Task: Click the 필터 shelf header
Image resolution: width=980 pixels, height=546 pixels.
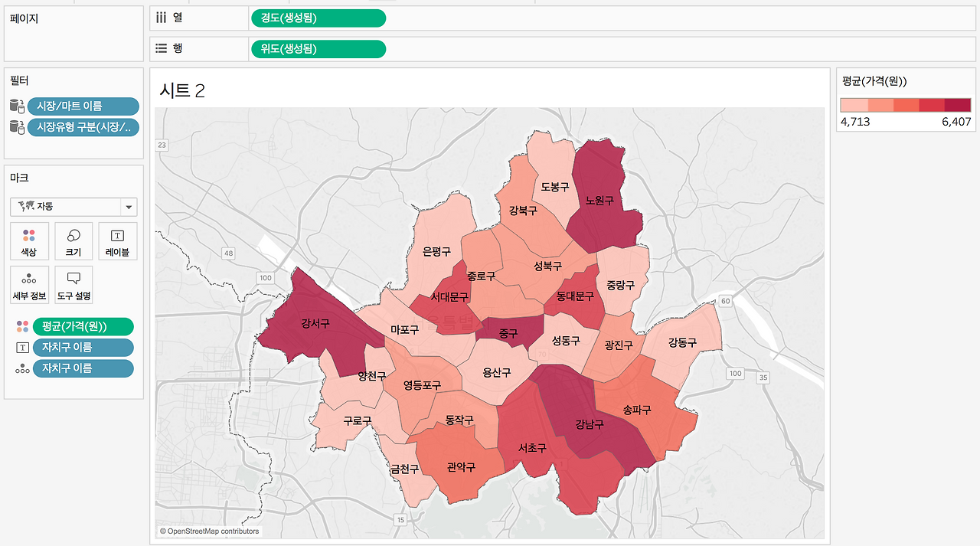Action: (x=19, y=80)
